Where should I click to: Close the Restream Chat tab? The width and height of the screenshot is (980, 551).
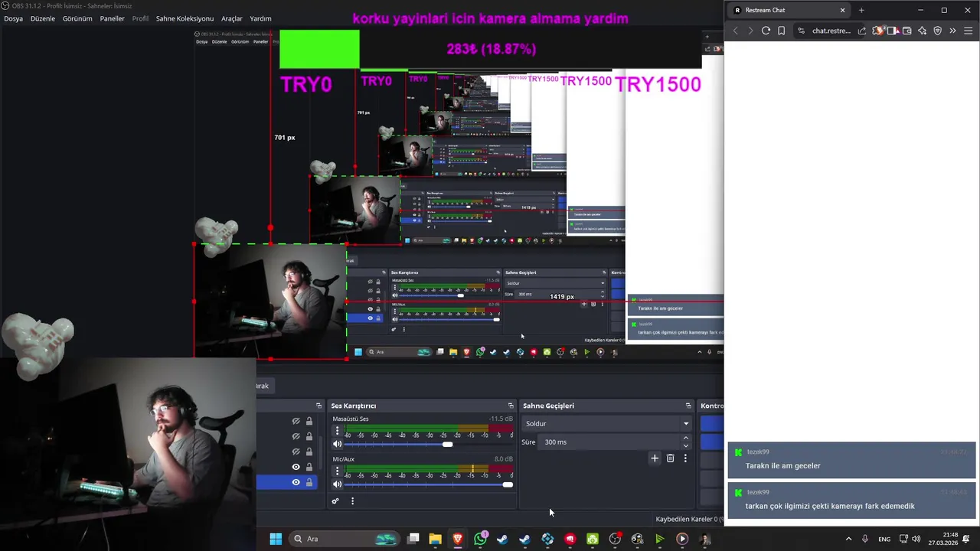(843, 10)
